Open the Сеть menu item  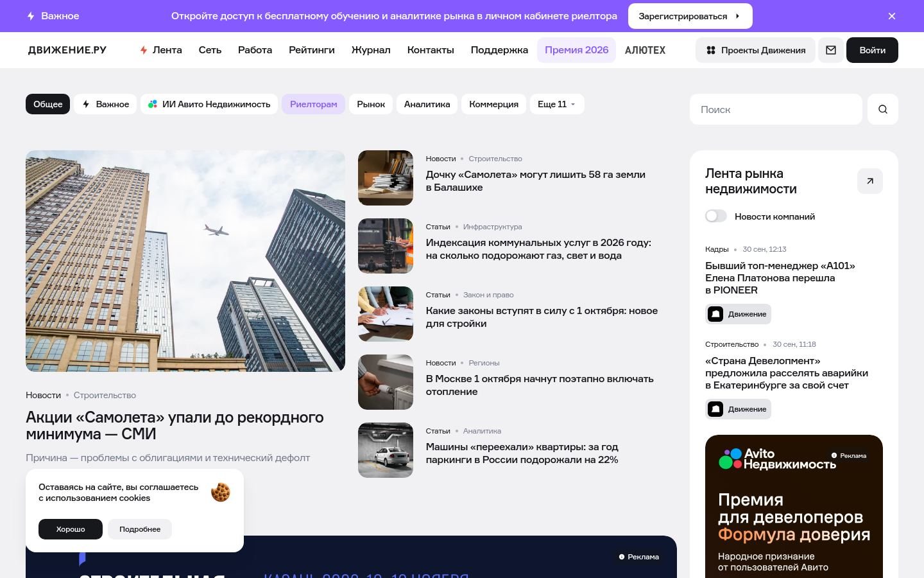click(210, 50)
